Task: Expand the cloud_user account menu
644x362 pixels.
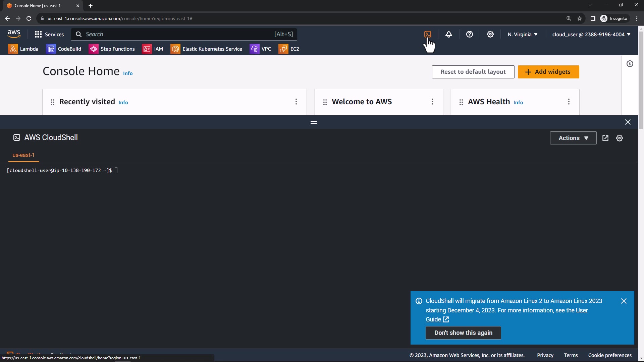Action: click(x=591, y=34)
